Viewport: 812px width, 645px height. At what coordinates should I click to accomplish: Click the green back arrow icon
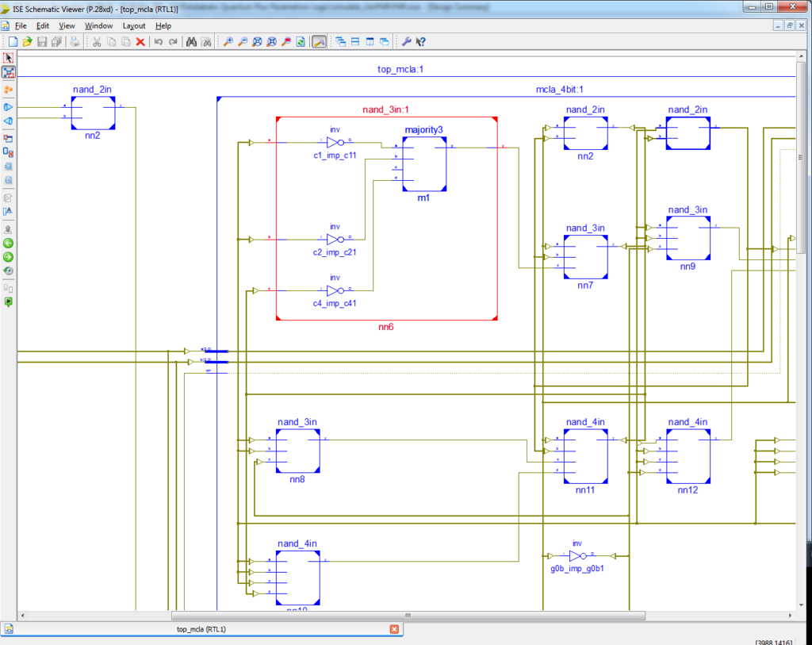coord(9,244)
